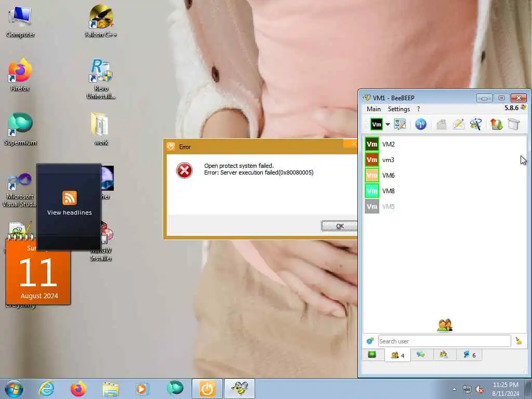
Task: Click VM8's green Vm avatar
Action: (x=372, y=191)
